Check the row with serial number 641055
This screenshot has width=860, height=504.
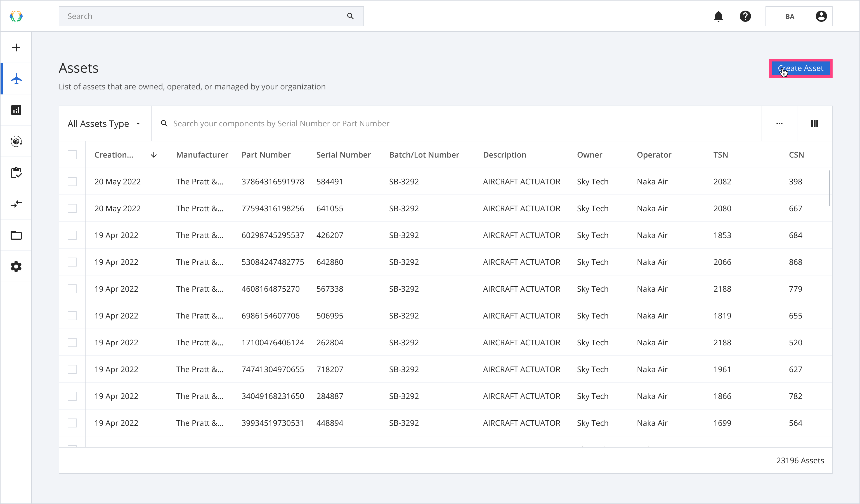[x=72, y=208]
